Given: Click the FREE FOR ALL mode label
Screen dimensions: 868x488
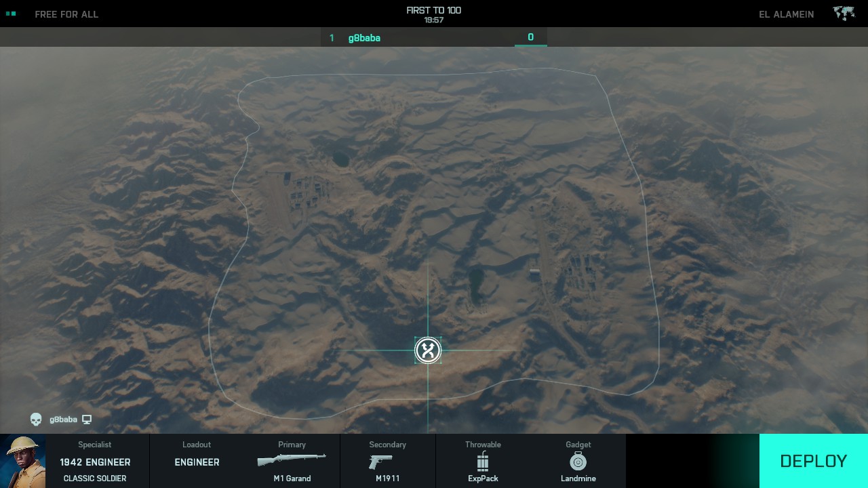Looking at the screenshot, I should click(x=66, y=14).
